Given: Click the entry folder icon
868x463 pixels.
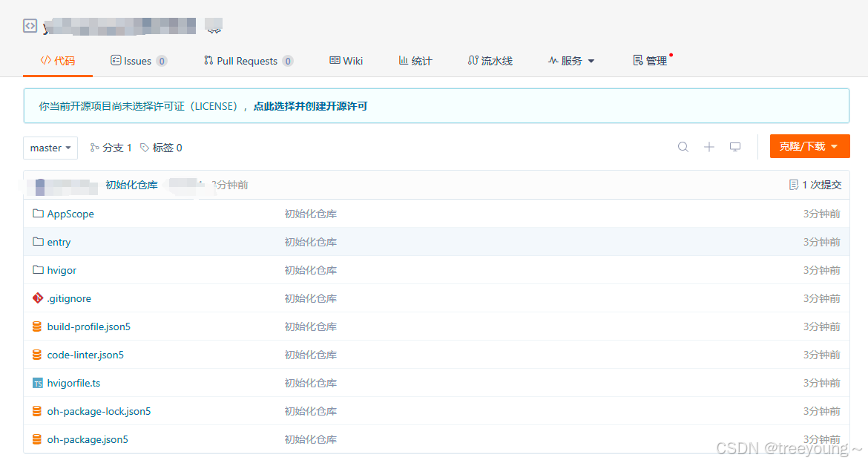Looking at the screenshot, I should (38, 241).
